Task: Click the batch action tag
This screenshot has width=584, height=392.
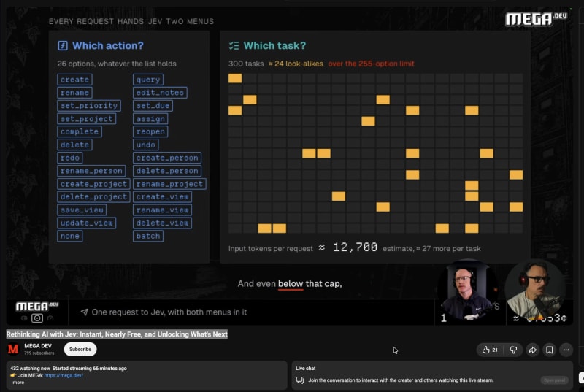Action: 148,236
